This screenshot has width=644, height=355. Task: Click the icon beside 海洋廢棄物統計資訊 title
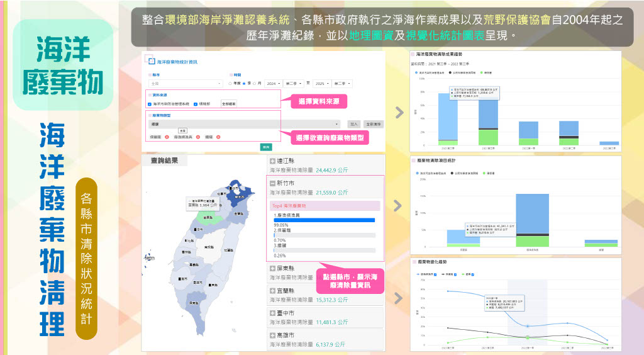pos(149,60)
